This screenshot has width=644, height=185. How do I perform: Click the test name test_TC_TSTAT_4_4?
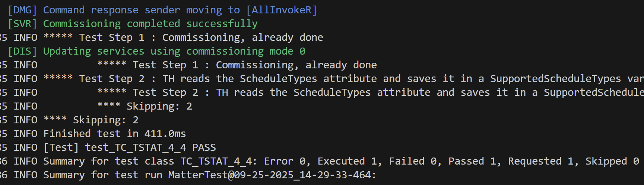point(136,147)
